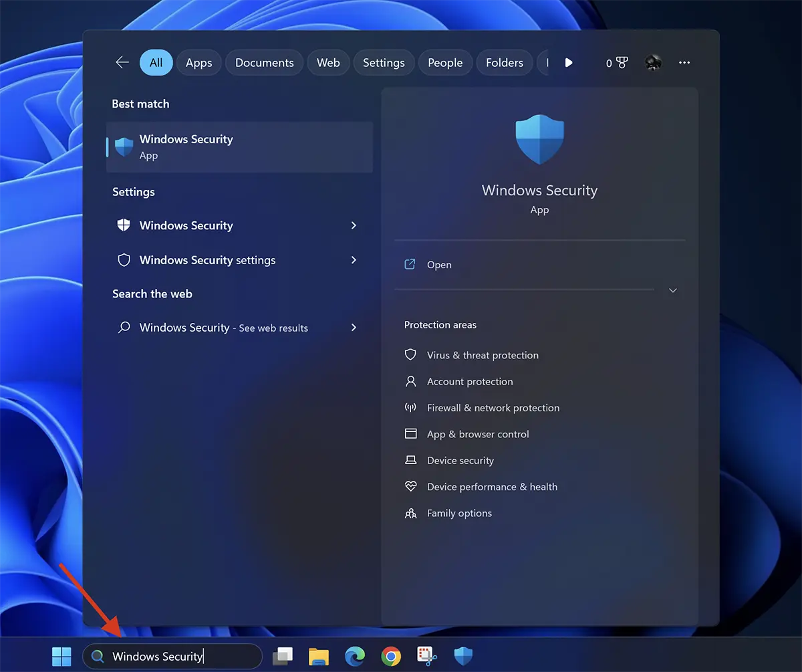Select Windows Security - See web results
The width and height of the screenshot is (802, 672).
(239, 328)
